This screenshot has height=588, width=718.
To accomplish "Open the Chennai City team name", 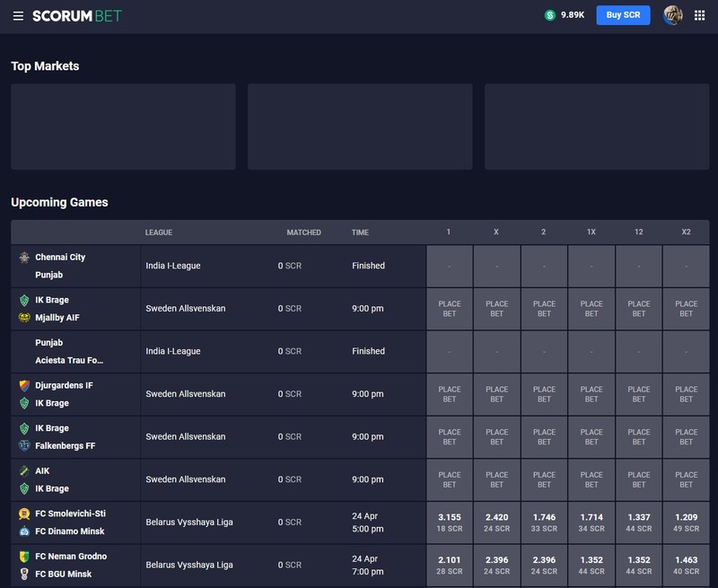I will 60,258.
